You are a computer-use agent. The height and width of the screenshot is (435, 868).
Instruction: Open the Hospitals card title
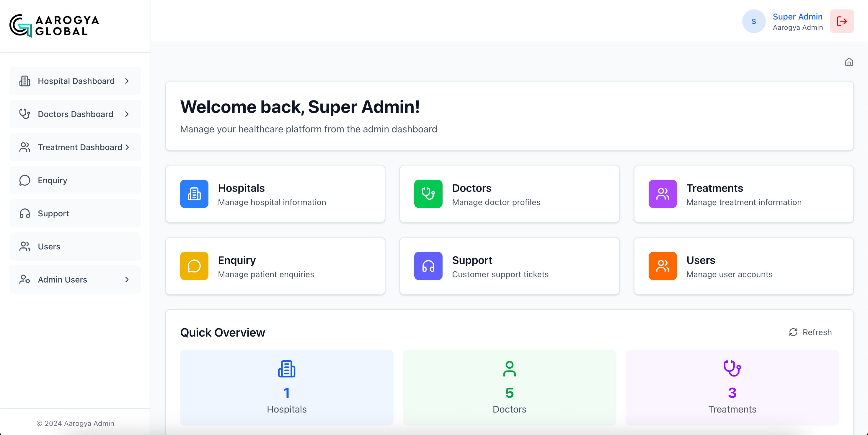[x=241, y=188]
